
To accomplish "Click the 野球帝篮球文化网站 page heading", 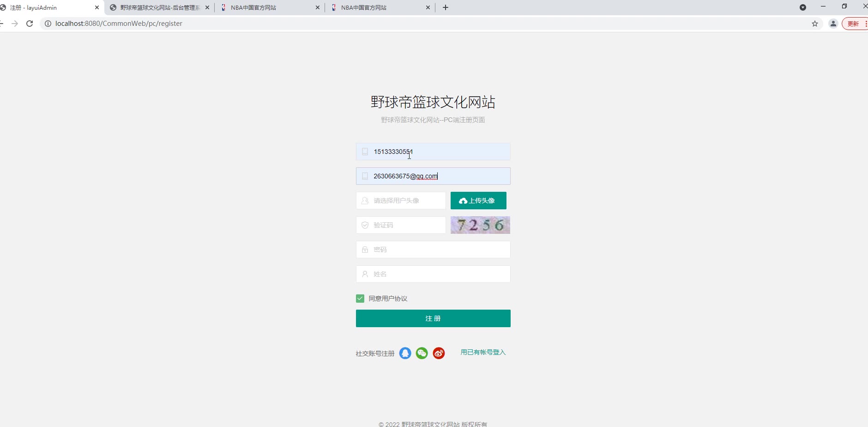I will click(433, 102).
